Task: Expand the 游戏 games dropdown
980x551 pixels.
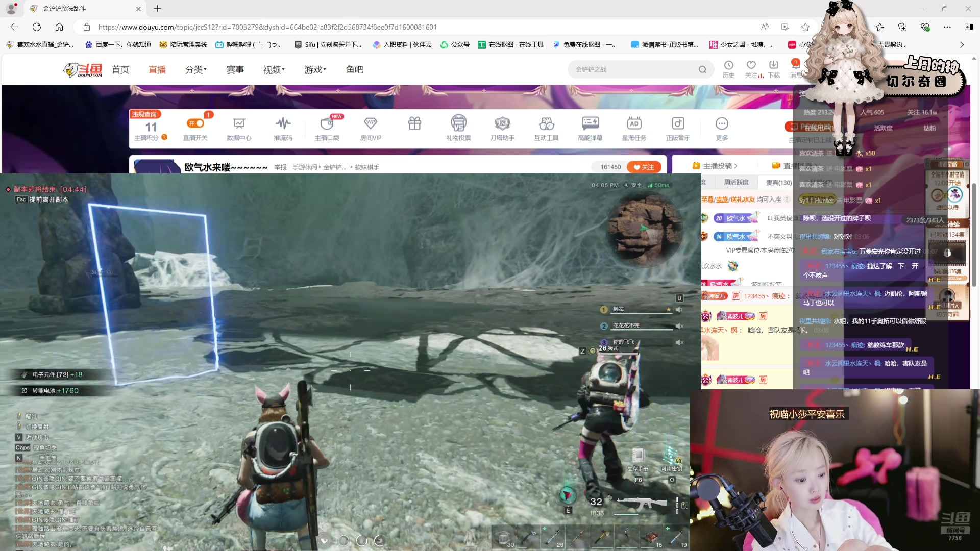Action: pyautogui.click(x=315, y=70)
